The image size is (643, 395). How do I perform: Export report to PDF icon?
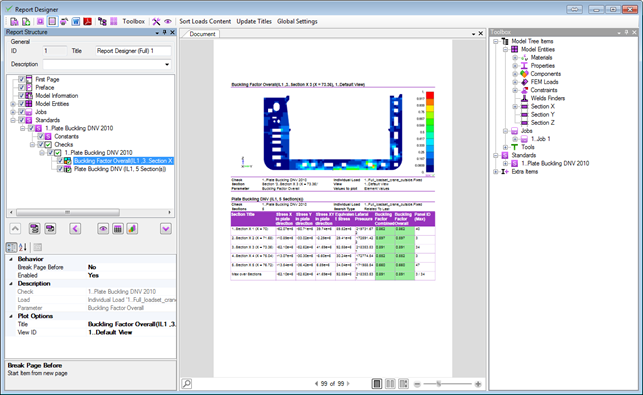pyautogui.click(x=87, y=21)
